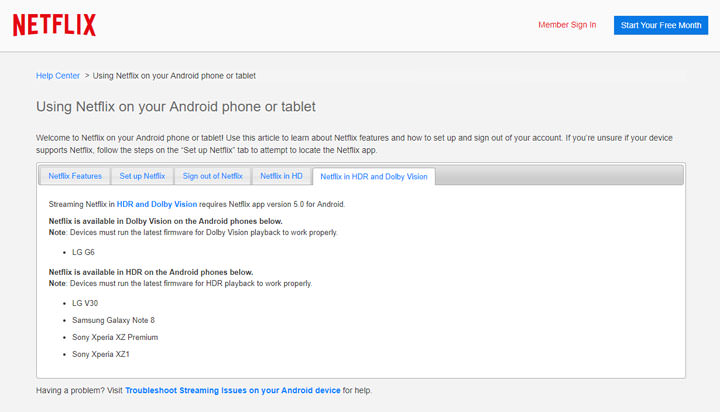Show the Netflix in HD tab
This screenshot has height=412, width=720.
coord(281,176)
